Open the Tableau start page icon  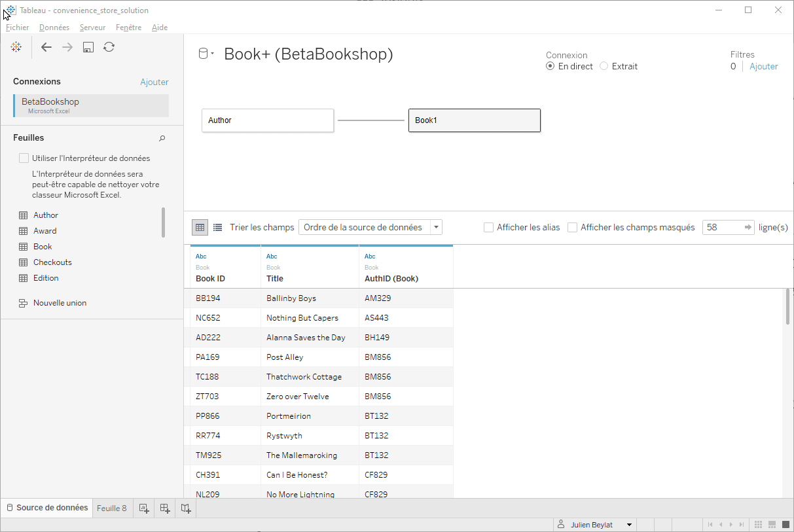16,47
